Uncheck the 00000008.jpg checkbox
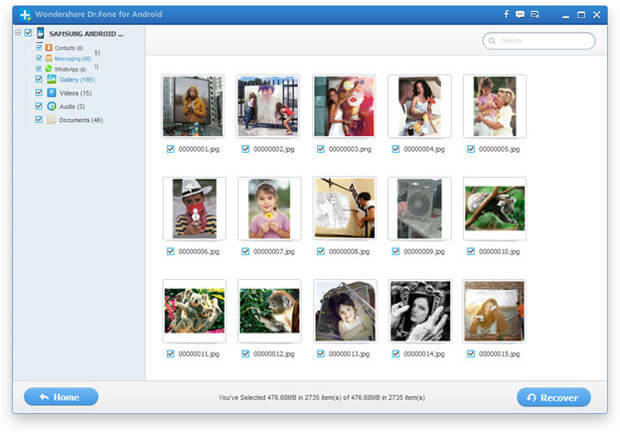 320,251
